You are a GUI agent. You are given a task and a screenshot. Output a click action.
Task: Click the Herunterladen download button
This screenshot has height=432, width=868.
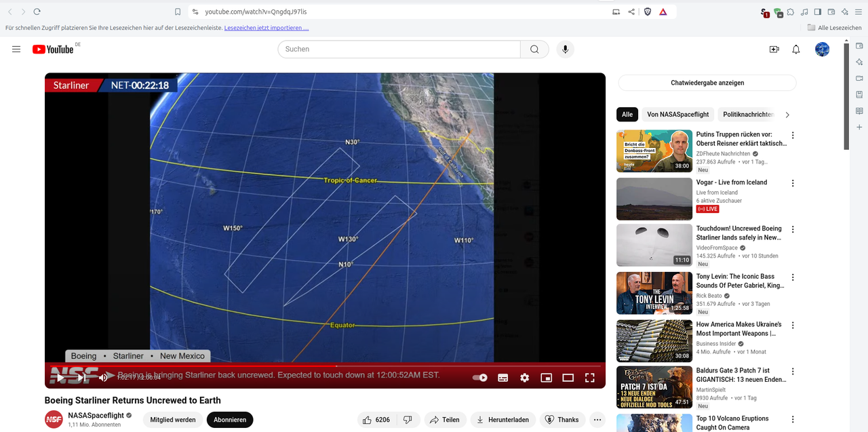click(x=502, y=420)
